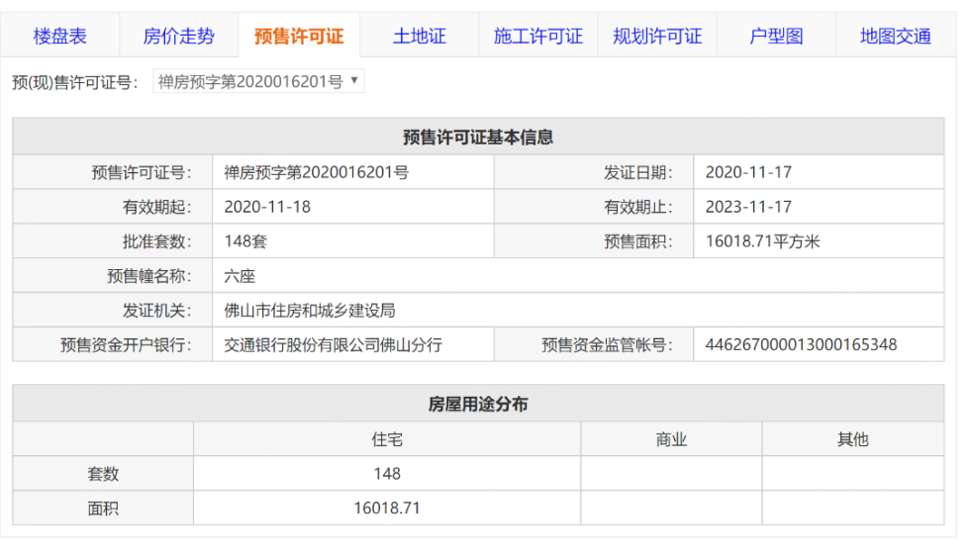Switch to the 房价走势 tab
Screen dimensions: 970x560
pyautogui.click(x=179, y=36)
